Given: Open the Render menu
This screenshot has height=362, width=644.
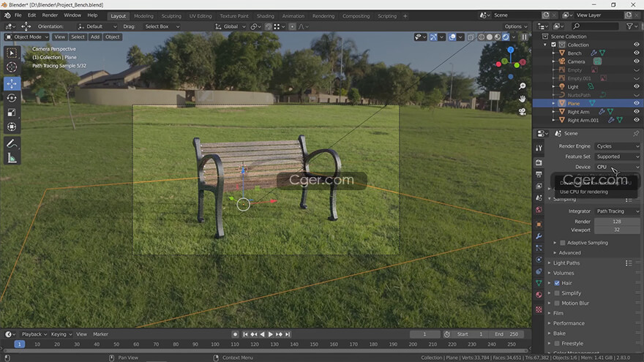Looking at the screenshot, I should [x=50, y=15].
